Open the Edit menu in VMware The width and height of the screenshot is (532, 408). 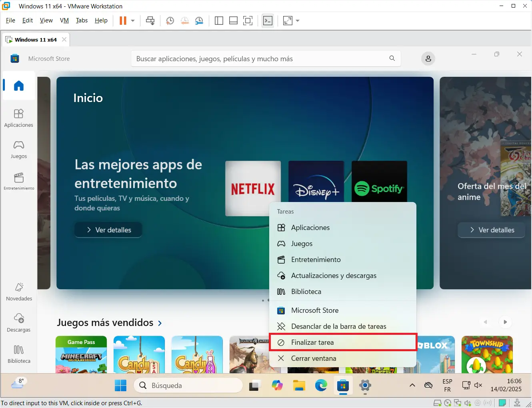28,20
